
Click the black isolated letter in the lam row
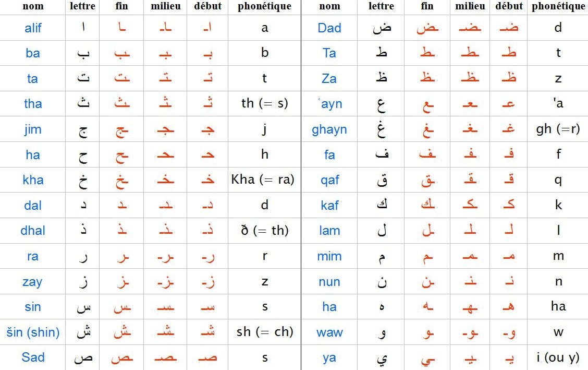[x=382, y=231]
